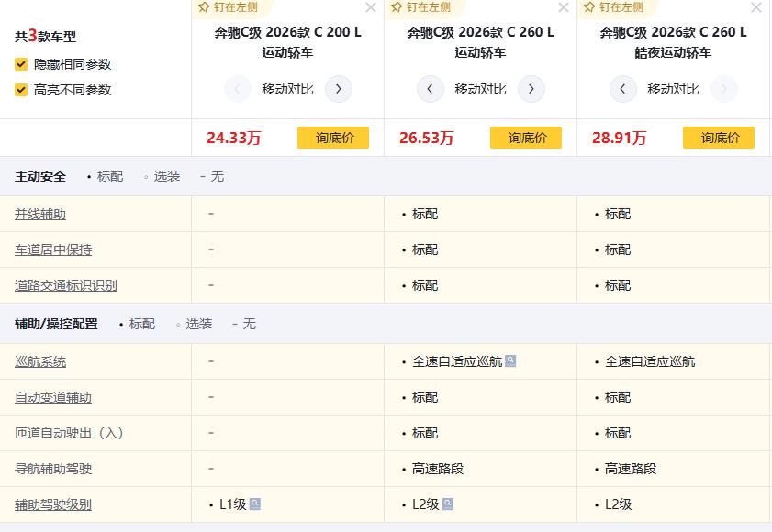The height and width of the screenshot is (532, 772).
Task: Open the 全速自适应巡航 detail icon for middle model
Action: [x=510, y=361]
